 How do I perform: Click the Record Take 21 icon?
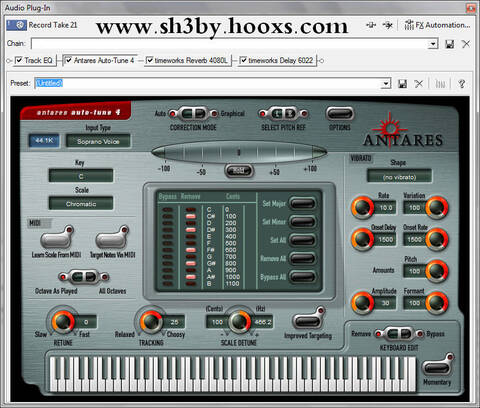coord(17,25)
